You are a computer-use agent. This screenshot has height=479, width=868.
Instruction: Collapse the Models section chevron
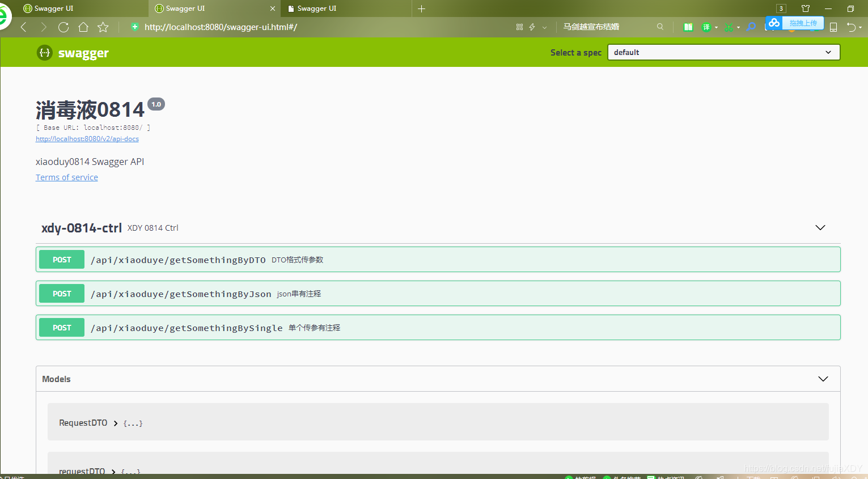click(823, 379)
